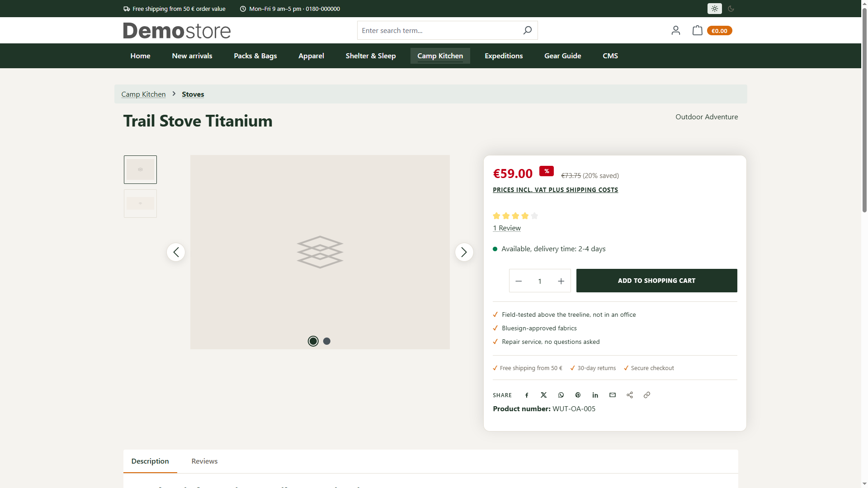The width and height of the screenshot is (868, 488).
Task: Open Outdoor Adventure manufacturer link
Action: point(707,117)
